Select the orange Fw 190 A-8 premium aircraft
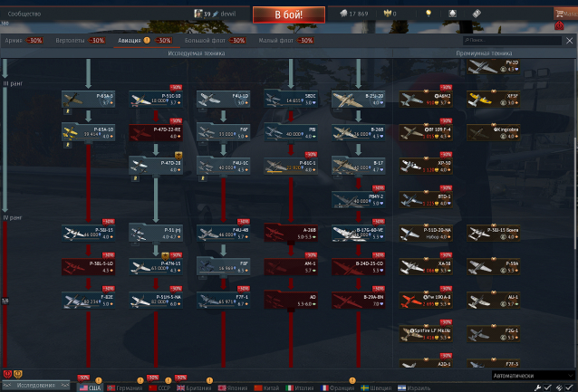 click(426, 301)
